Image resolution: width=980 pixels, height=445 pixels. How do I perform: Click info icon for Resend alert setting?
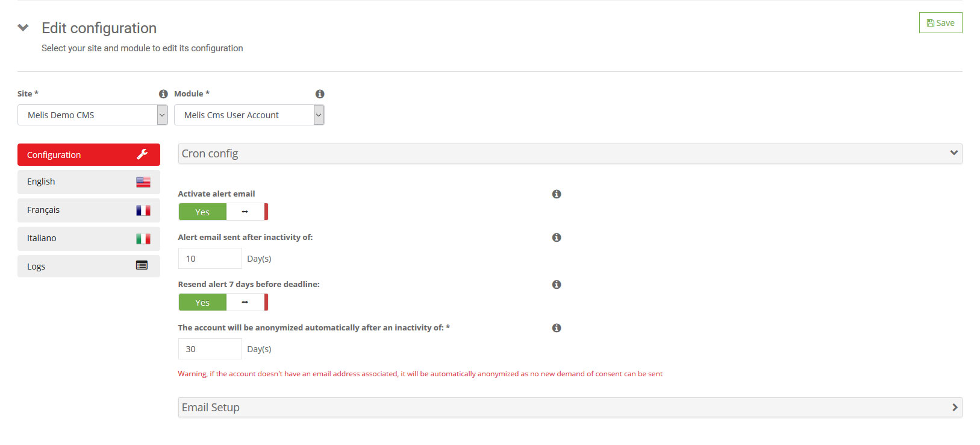557,285
